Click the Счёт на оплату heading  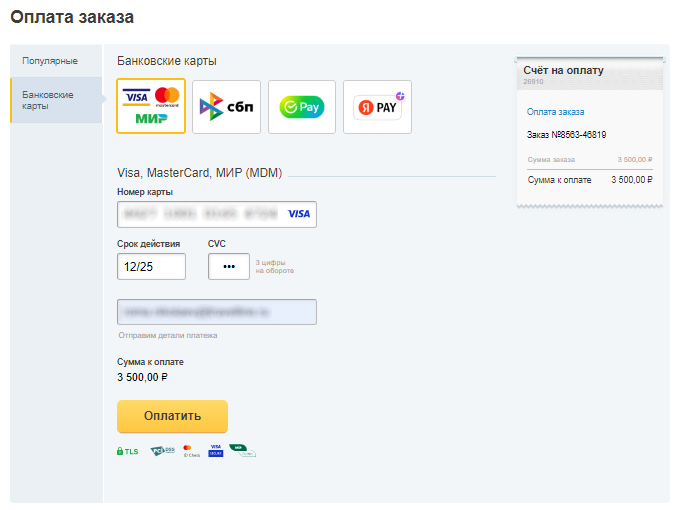563,70
